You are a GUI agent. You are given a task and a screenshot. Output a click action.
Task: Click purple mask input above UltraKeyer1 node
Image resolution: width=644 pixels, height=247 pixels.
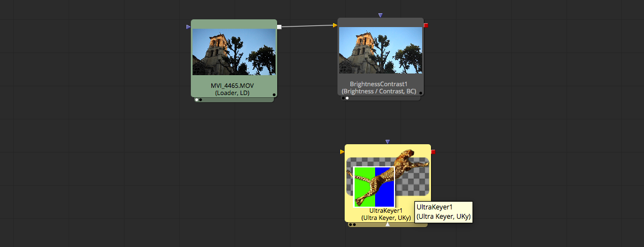pyautogui.click(x=387, y=141)
